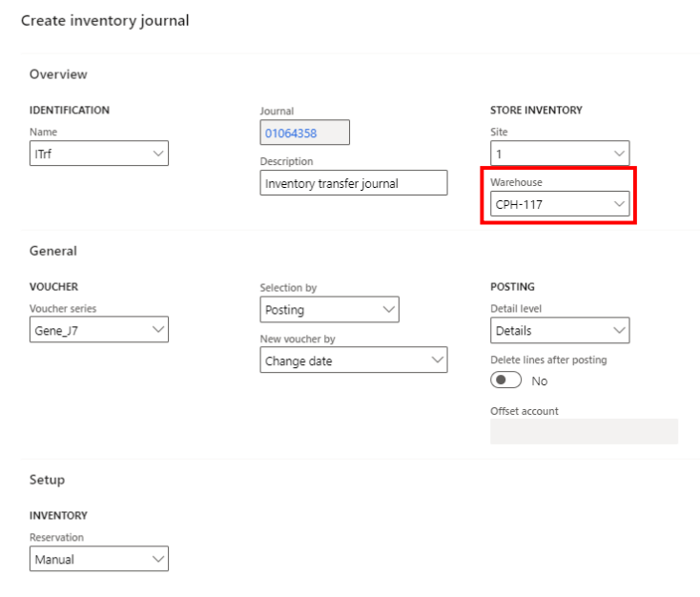Click the chevron on the CPH-117 Warehouse field
The height and width of the screenshot is (597, 700).
(619, 204)
